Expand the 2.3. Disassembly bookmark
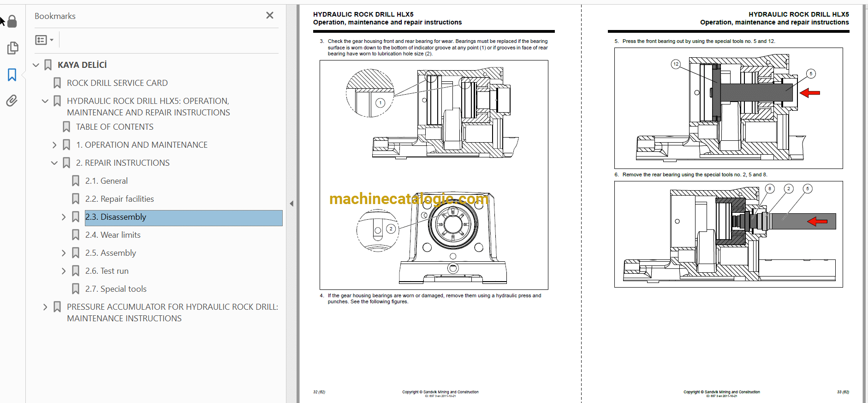The image size is (868, 403). 64,217
